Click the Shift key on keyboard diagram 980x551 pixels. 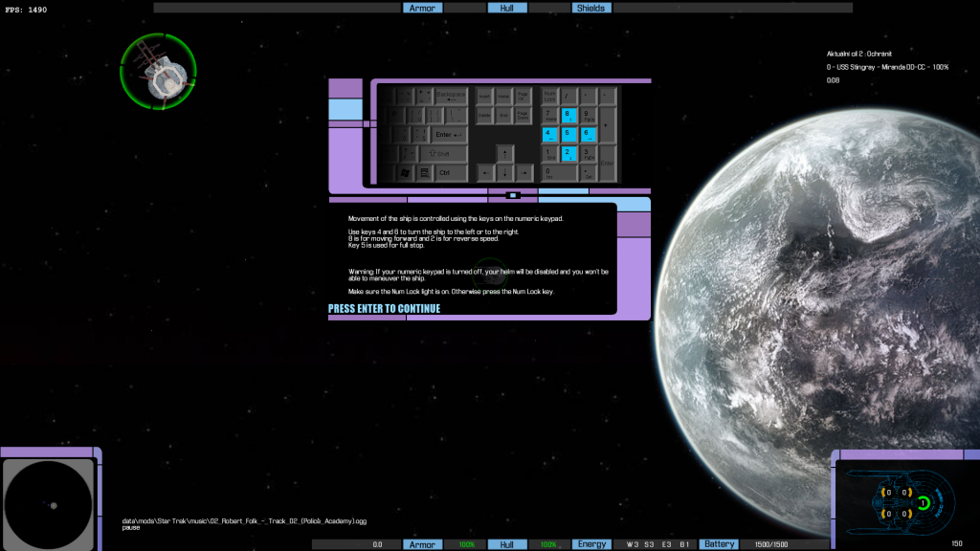pos(443,154)
